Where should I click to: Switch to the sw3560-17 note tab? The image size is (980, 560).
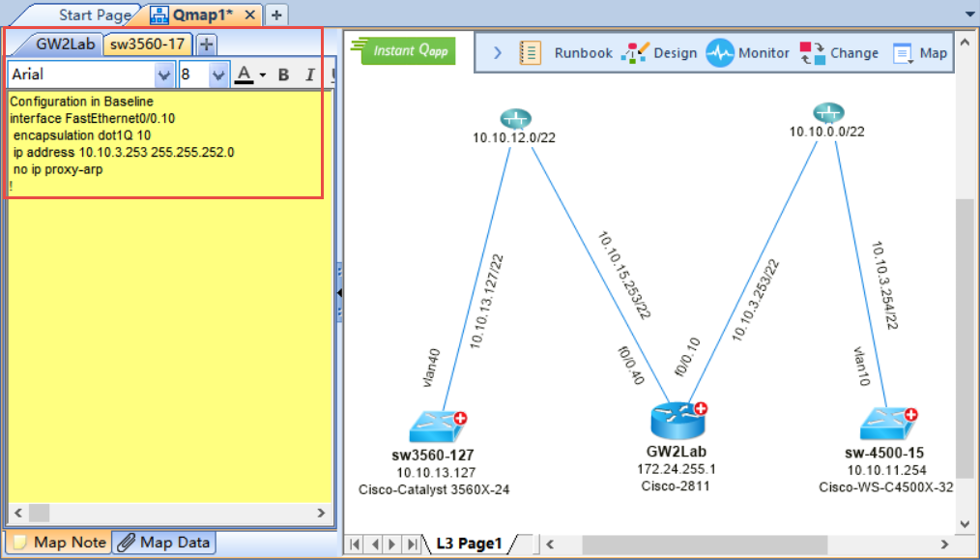(x=148, y=44)
